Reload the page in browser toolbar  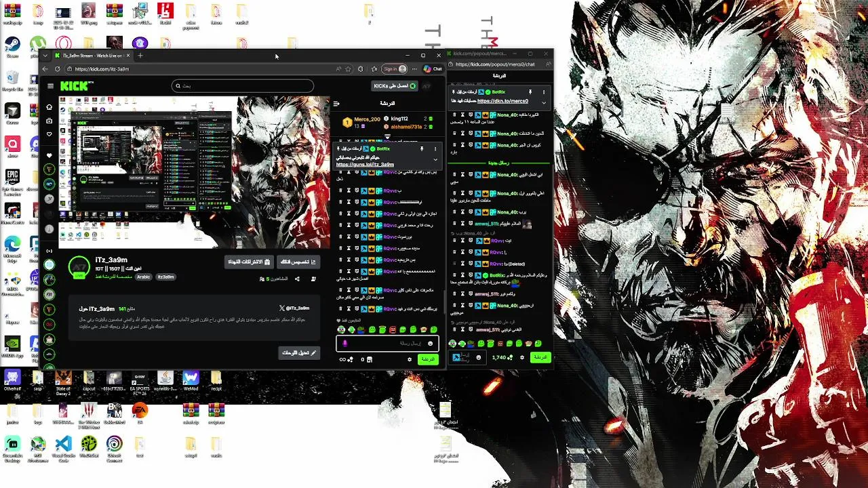[x=57, y=69]
